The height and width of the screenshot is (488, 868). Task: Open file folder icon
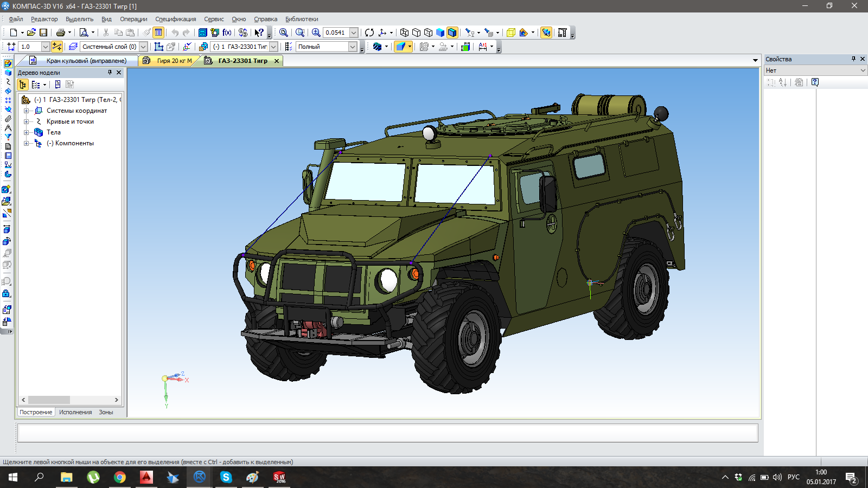[x=31, y=33]
